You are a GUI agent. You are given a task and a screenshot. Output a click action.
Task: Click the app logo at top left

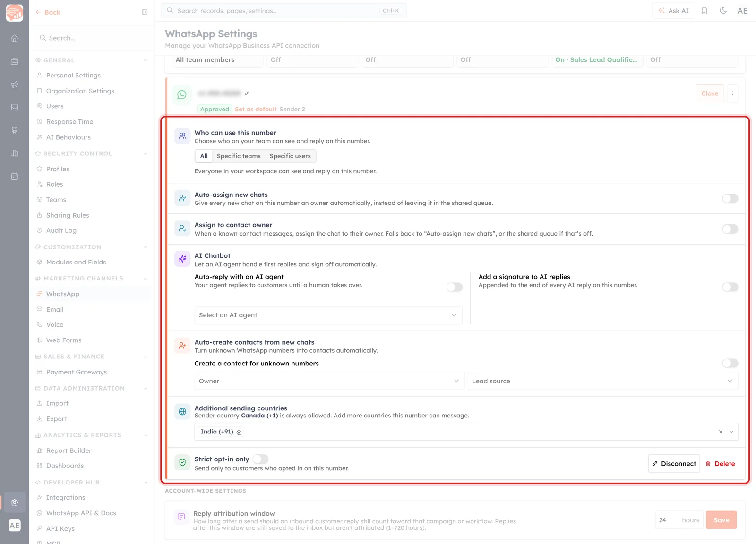(x=15, y=13)
